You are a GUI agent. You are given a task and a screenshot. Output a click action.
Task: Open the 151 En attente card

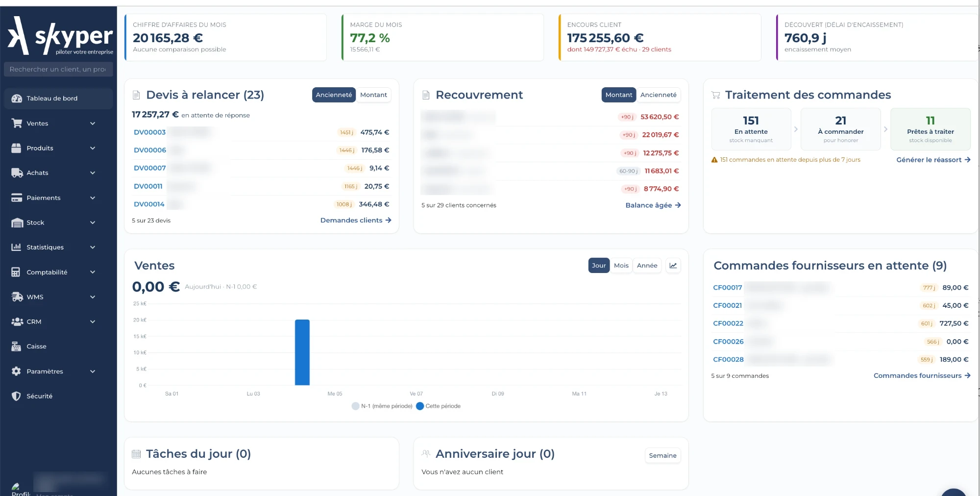[x=751, y=129]
